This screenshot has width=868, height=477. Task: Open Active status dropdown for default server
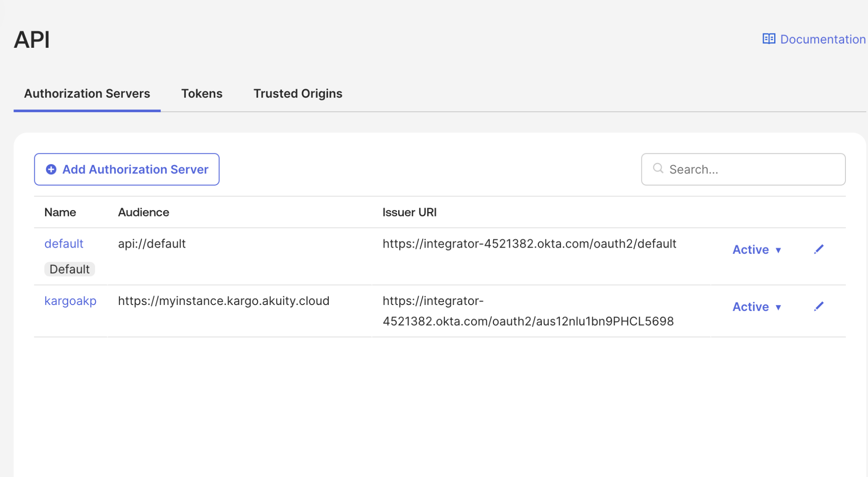757,250
